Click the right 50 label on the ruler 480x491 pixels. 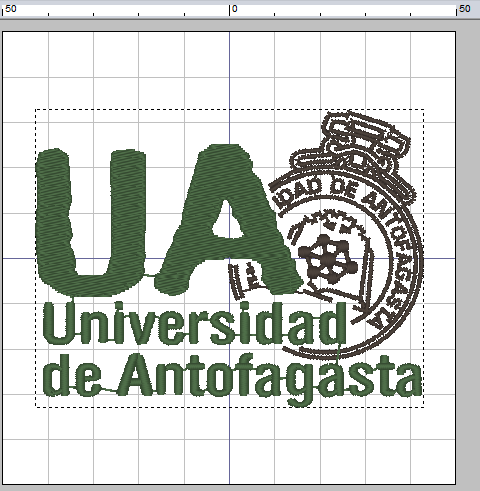coord(465,8)
